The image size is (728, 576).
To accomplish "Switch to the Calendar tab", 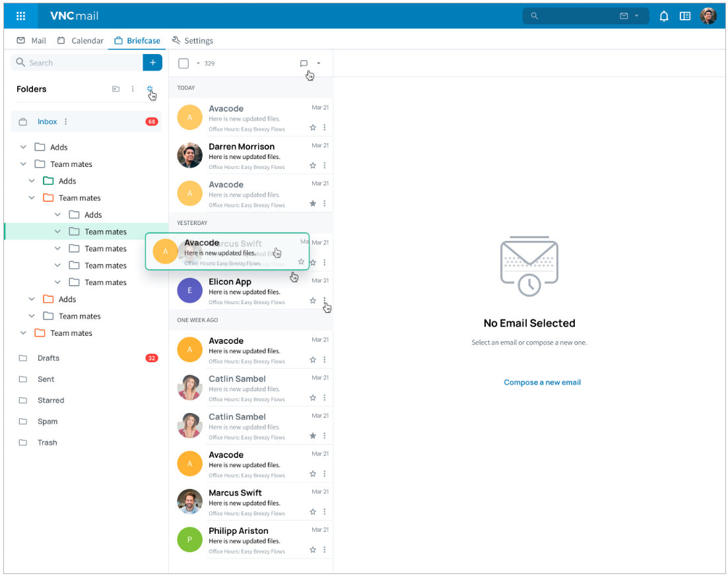I will pyautogui.click(x=81, y=40).
